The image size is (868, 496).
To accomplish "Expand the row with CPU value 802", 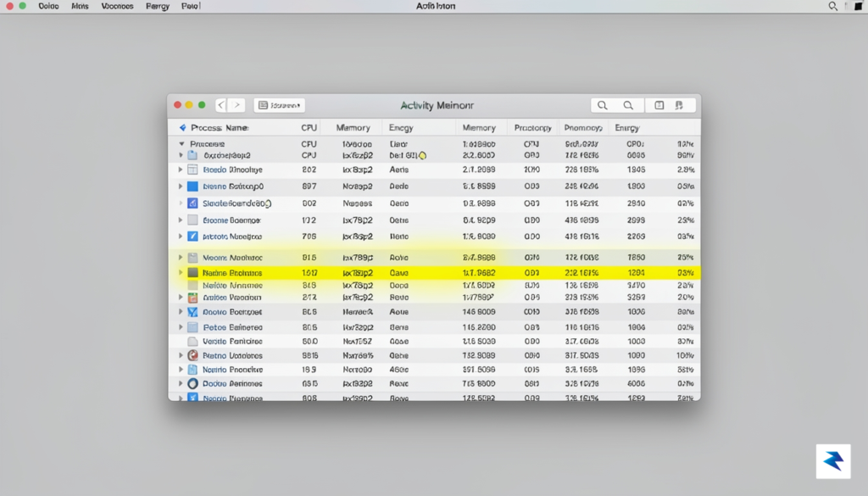I will pos(181,170).
